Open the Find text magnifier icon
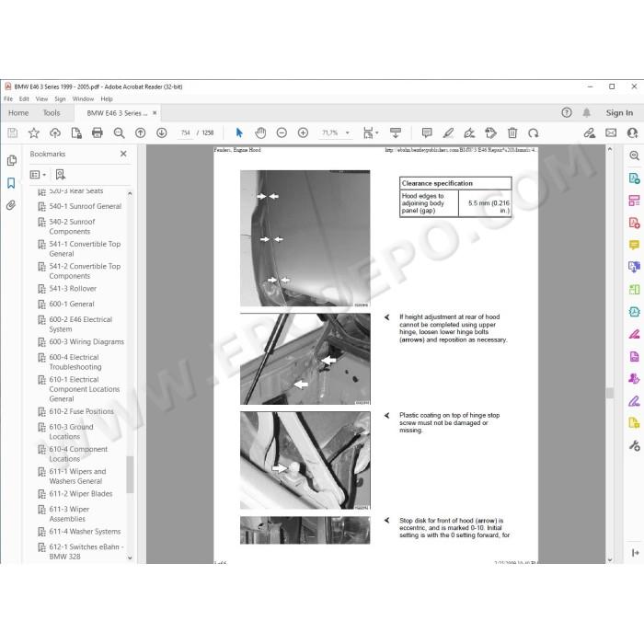The width and height of the screenshot is (644, 644). click(119, 132)
